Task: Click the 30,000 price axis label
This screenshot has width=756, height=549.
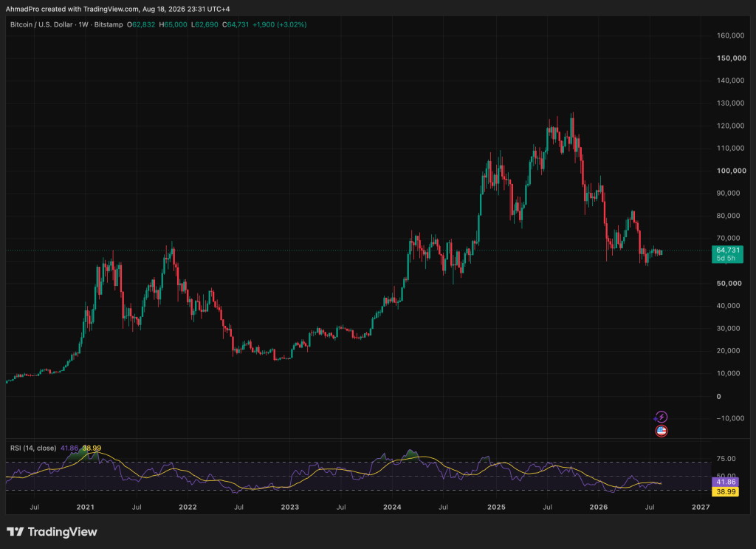Action: point(728,329)
